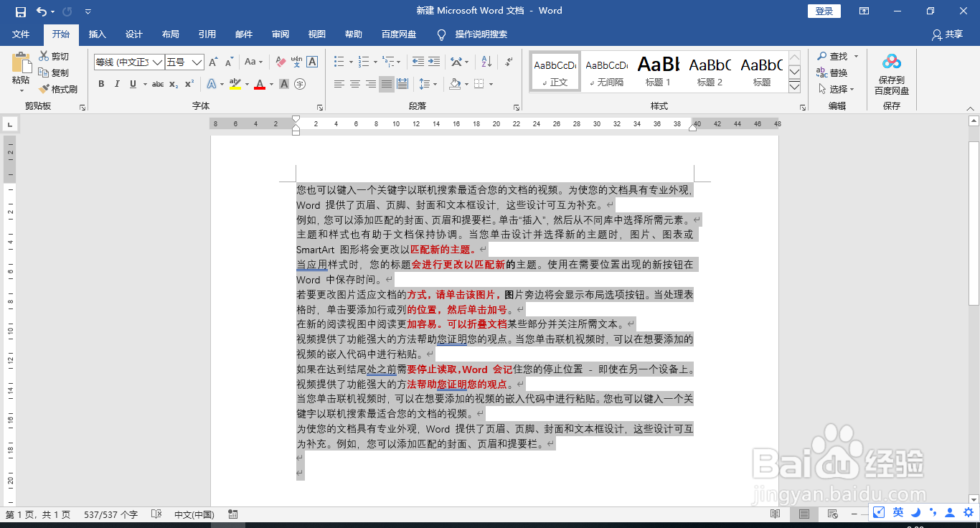Image resolution: width=980 pixels, height=528 pixels.
Task: Switch to 审阅 Review tab
Action: (x=281, y=34)
